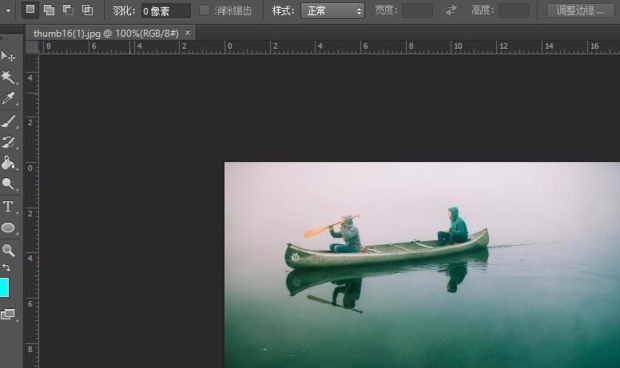
Task: Expand the tool preset picker arrow
Action: [8, 11]
